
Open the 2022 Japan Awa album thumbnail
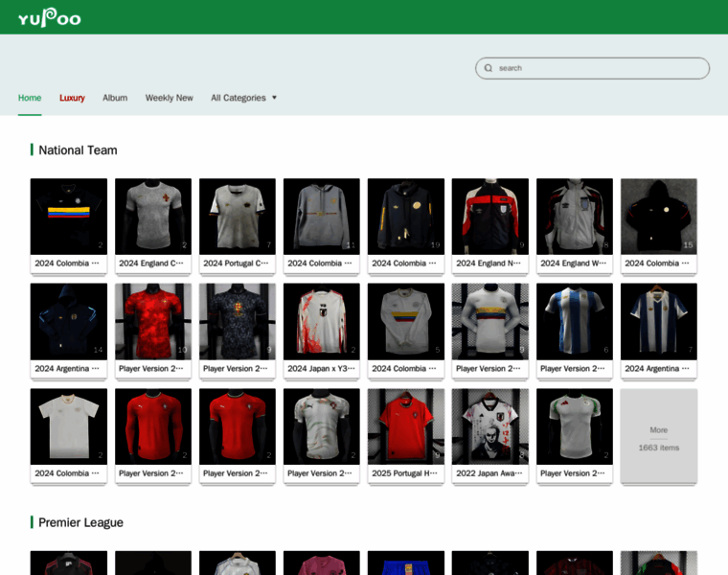[x=489, y=425]
